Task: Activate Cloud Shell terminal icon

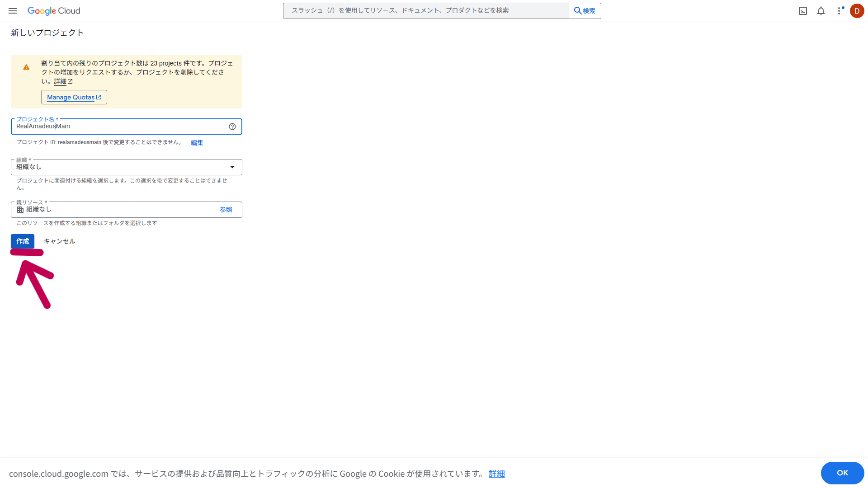Action: [803, 11]
